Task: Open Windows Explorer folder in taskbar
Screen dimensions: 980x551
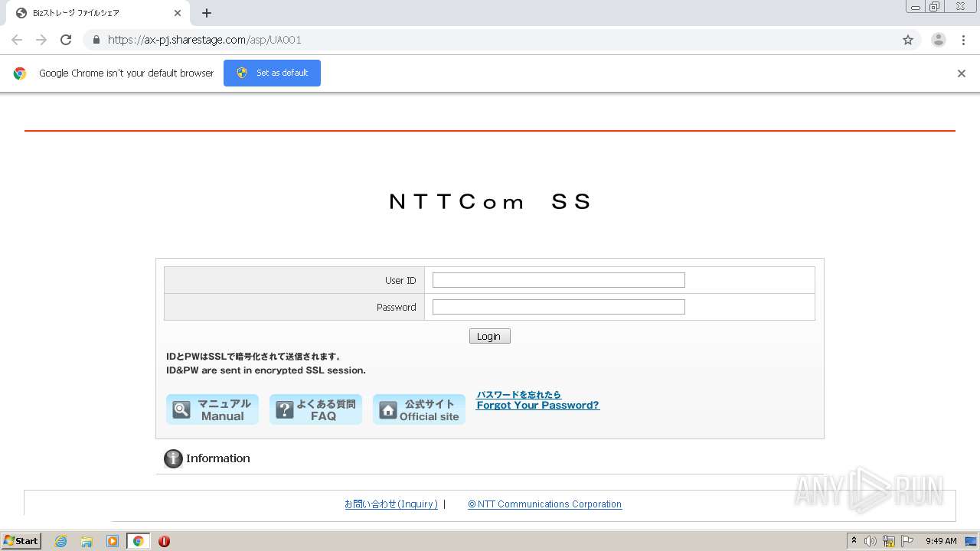Action: pyautogui.click(x=87, y=541)
